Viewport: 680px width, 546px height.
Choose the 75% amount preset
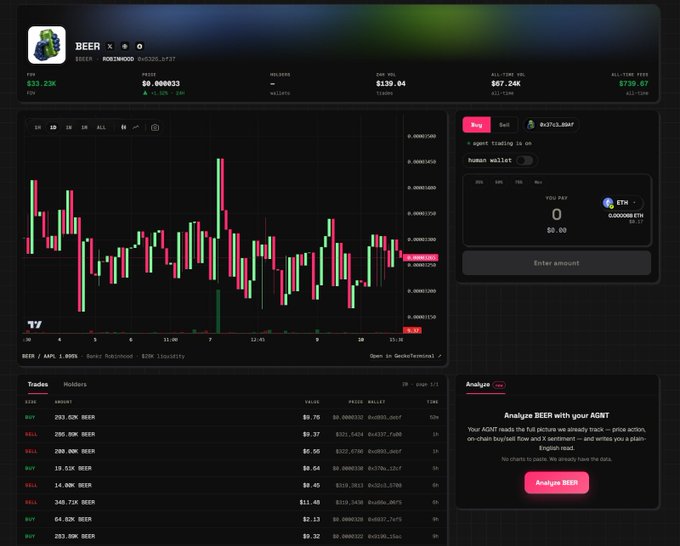tap(519, 182)
